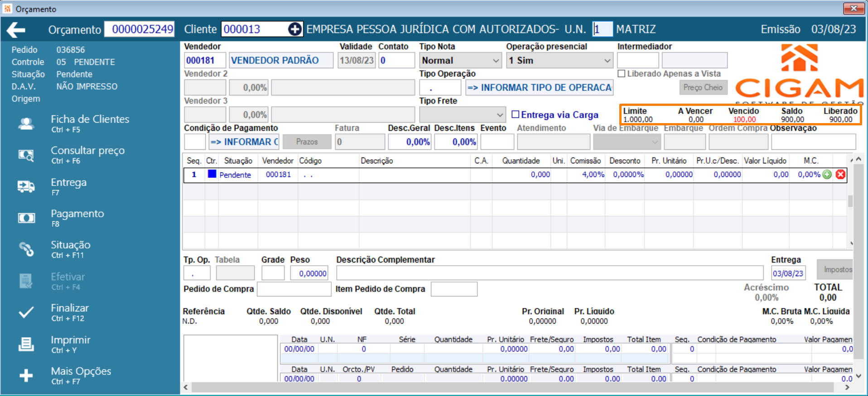
Task: Select Imprimir menu item
Action: point(71,344)
